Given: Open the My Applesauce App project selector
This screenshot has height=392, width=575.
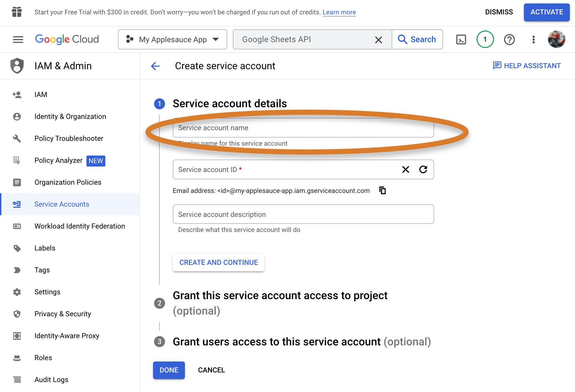Looking at the screenshot, I should 173,39.
